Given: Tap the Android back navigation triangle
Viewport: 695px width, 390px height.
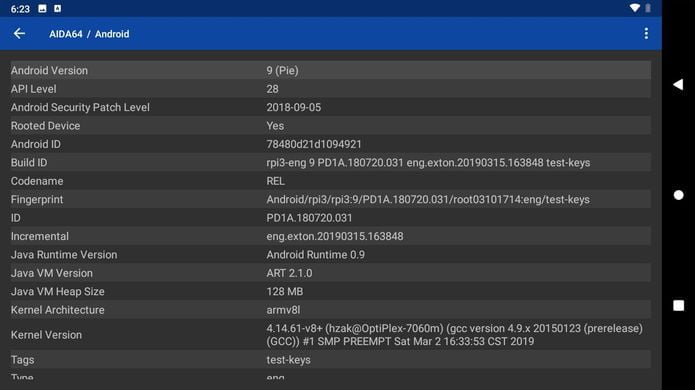Looking at the screenshot, I should click(678, 85).
